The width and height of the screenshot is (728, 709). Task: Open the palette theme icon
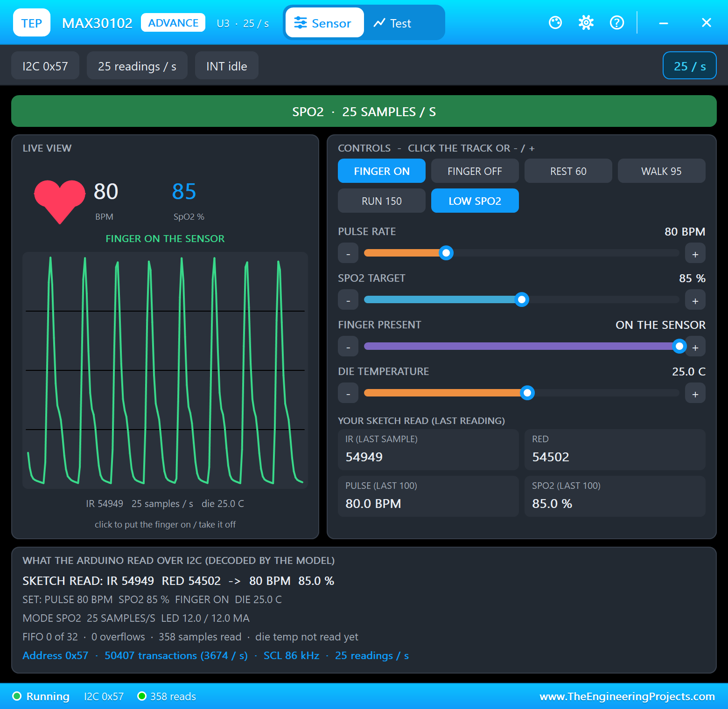tap(555, 22)
